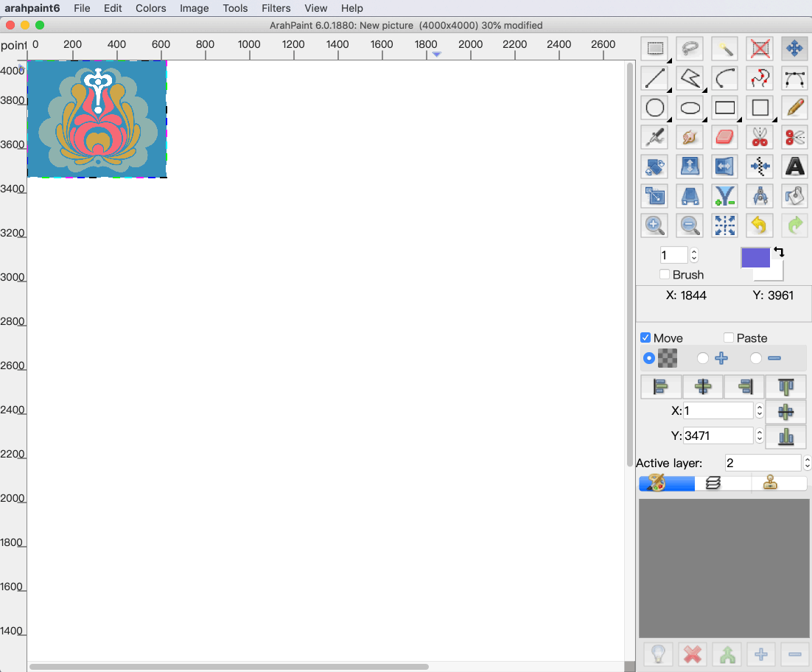This screenshot has height=672, width=812.
Task: Align layer to top edge
Action: [785, 386]
